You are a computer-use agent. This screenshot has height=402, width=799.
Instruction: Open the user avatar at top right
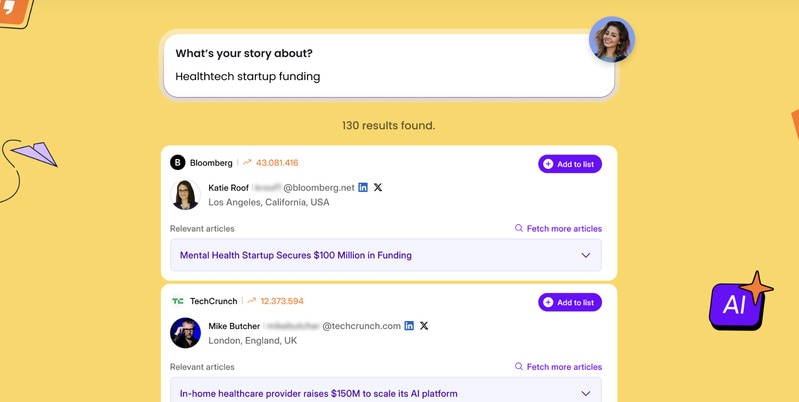point(611,40)
